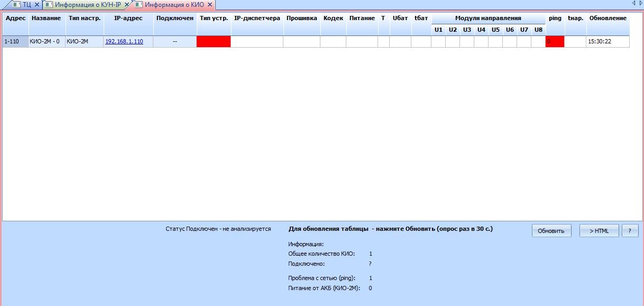Click the Информация о КУН-IP tab icon

click(x=49, y=5)
